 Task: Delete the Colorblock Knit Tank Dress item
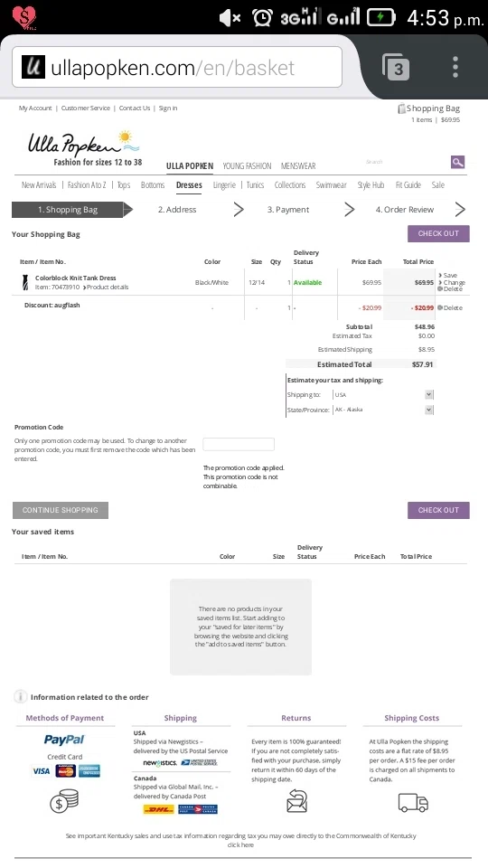(x=450, y=289)
